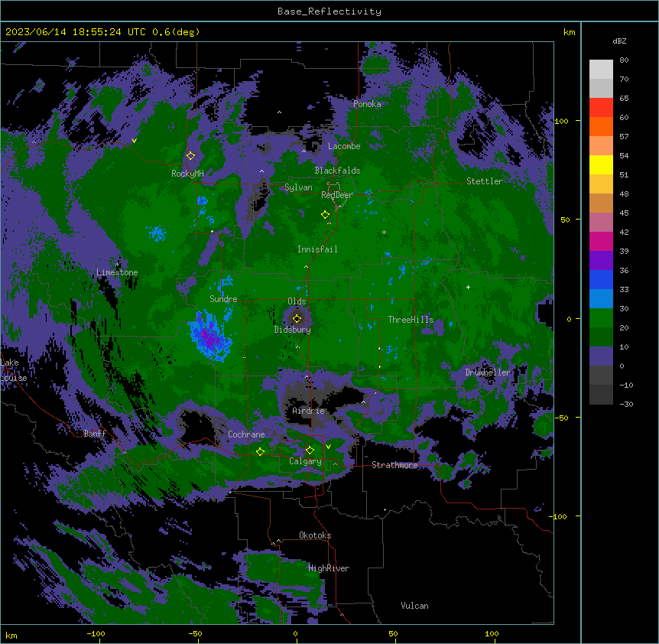Click the yellow V marker northwest of RockyMH

(134, 141)
